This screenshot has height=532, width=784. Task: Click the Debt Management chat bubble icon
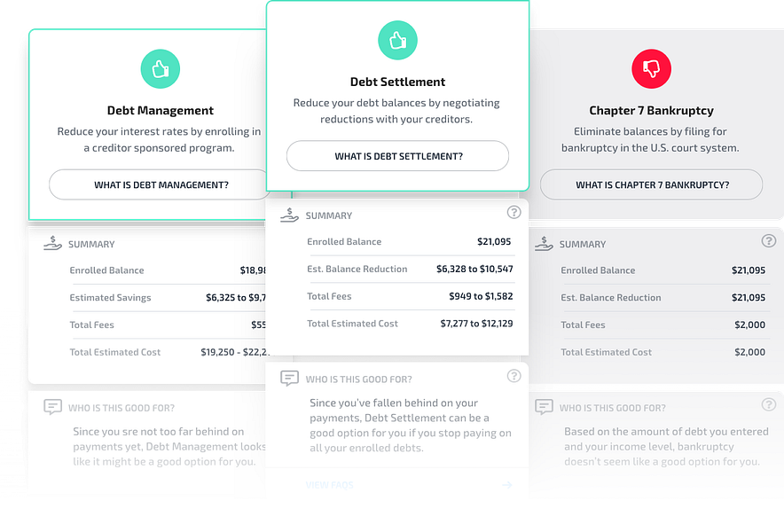tap(52, 407)
